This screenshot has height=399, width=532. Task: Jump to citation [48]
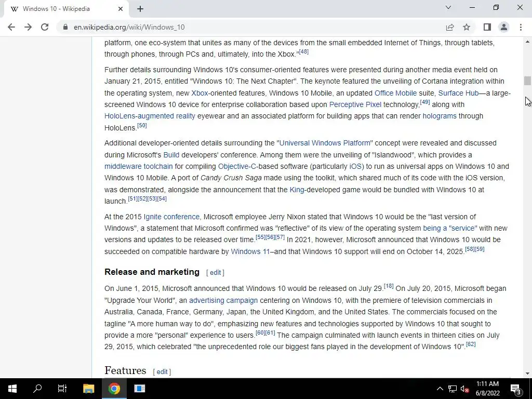click(x=303, y=51)
